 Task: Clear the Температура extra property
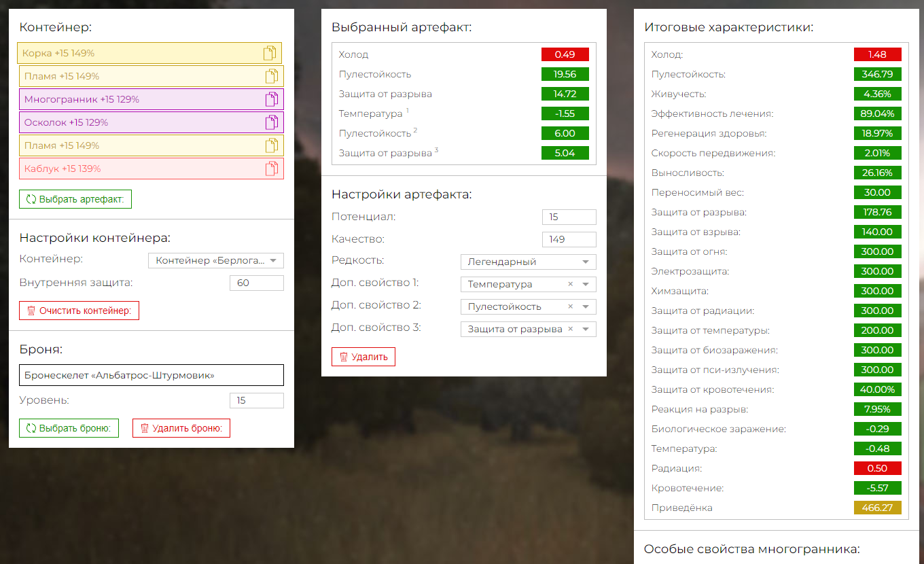(571, 284)
